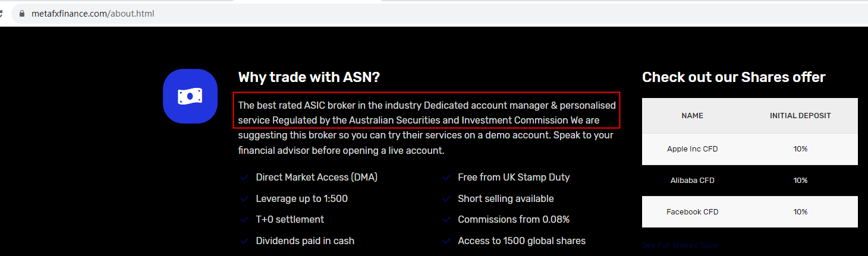Select the Apple Inc CFD row
This screenshot has width=868, height=256.
point(749,149)
